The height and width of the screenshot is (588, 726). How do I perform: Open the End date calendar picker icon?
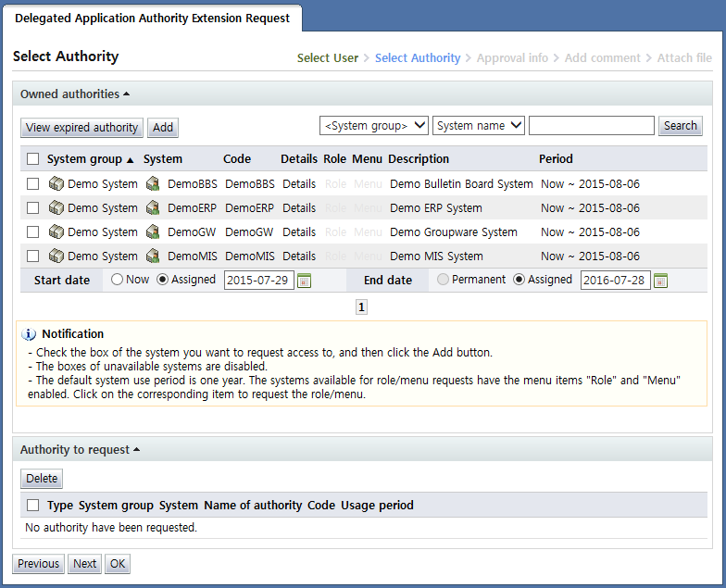(x=660, y=281)
